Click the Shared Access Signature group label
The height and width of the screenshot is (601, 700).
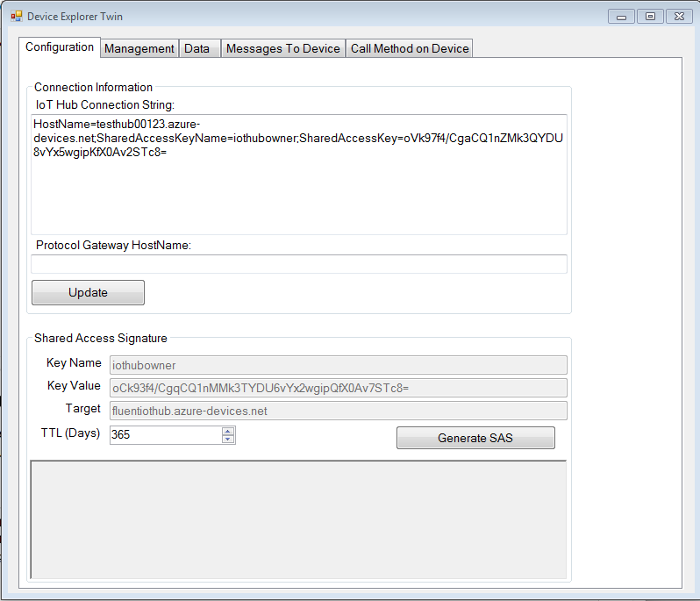101,338
